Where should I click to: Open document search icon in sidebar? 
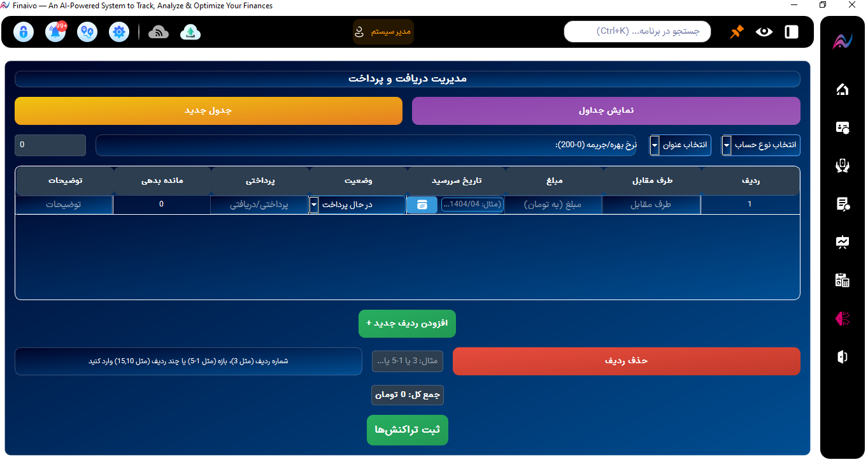click(x=843, y=204)
